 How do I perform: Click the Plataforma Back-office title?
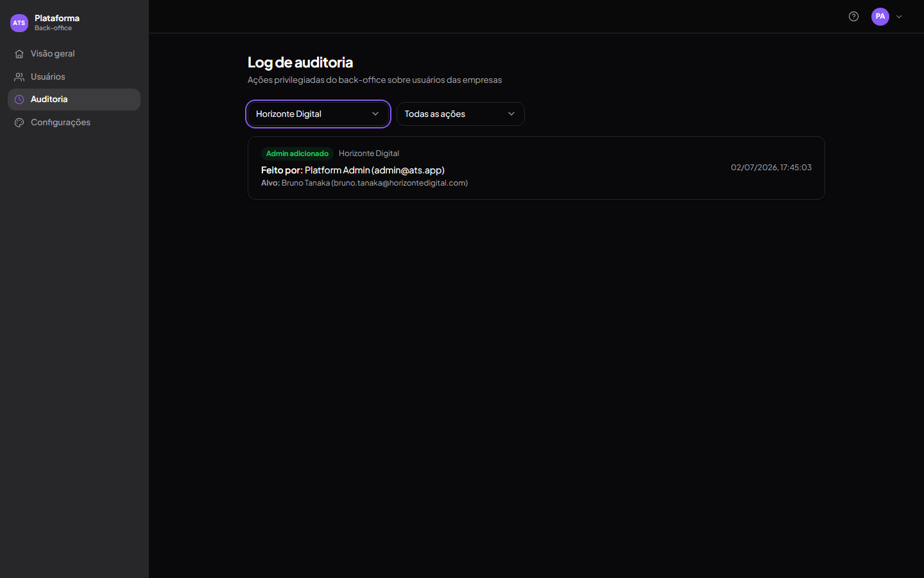pyautogui.click(x=57, y=22)
